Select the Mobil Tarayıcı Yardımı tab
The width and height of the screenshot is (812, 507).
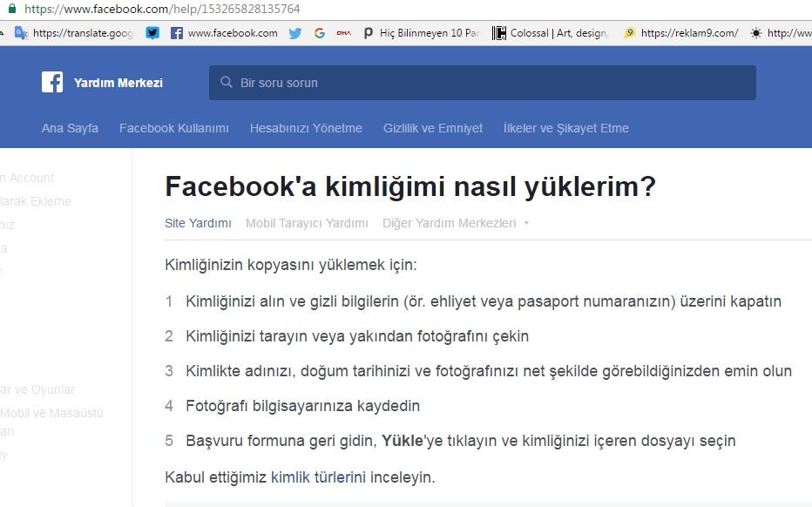307,223
